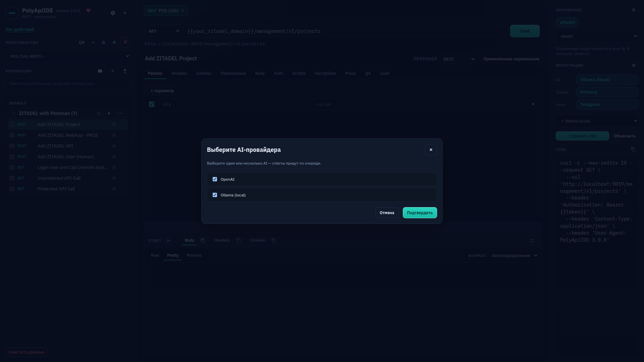The image size is (644, 362).
Task: Copy the response Body contents
Action: 203,240
